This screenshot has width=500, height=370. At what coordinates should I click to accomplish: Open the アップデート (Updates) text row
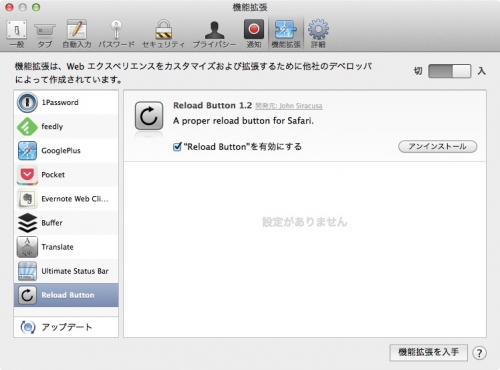pos(67,327)
